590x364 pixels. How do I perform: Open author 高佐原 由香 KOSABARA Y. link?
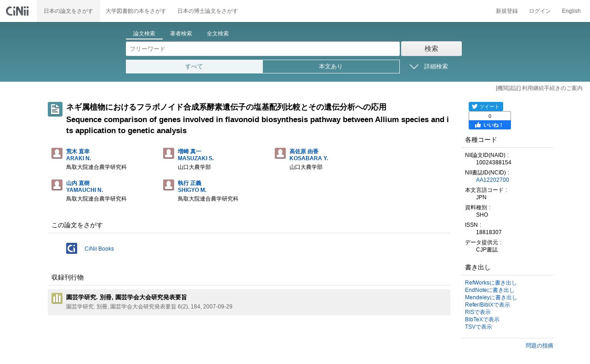coord(309,155)
